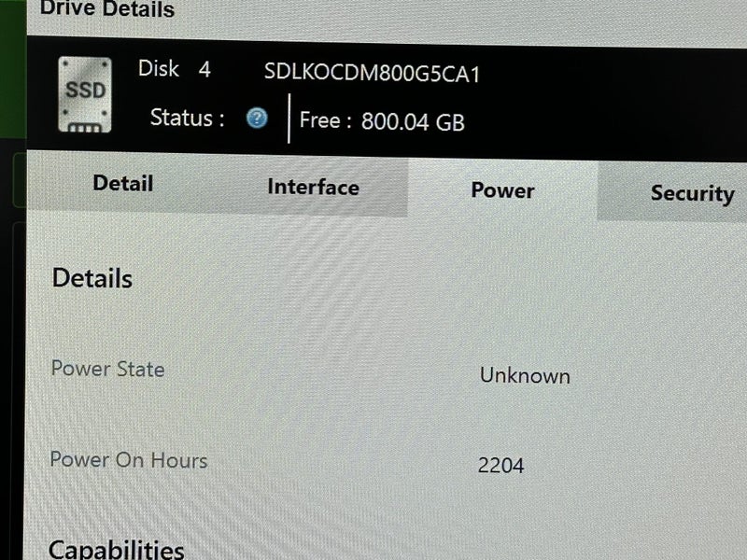Click the SSD drive icon
This screenshot has height=560, width=747.
click(85, 95)
